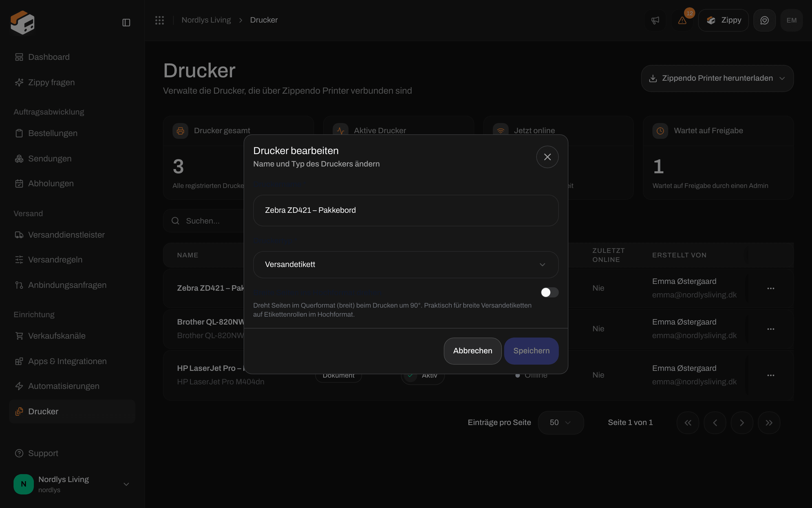812x508 pixels.
Task: Open Apps & Integrationen in sidebar
Action: click(72, 361)
